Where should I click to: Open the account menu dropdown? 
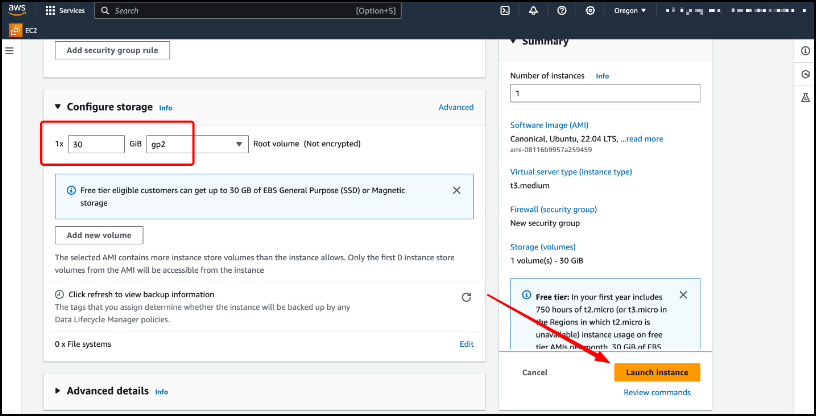coord(734,10)
